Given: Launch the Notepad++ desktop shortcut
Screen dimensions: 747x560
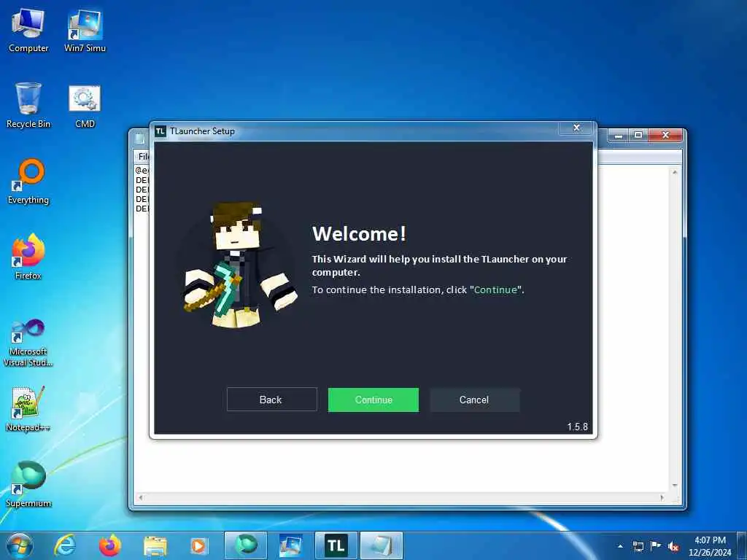Looking at the screenshot, I should [x=28, y=408].
